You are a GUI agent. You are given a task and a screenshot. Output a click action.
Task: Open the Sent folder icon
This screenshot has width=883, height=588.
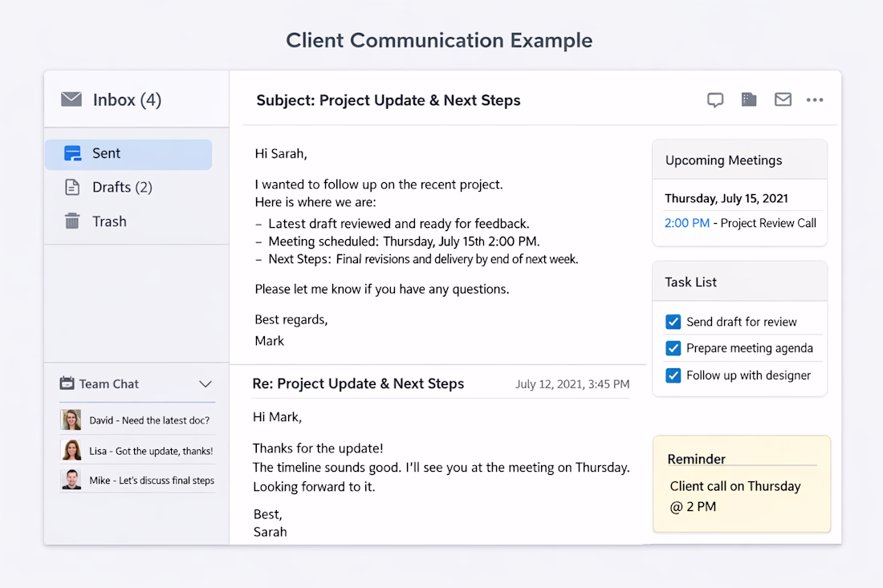pos(72,153)
